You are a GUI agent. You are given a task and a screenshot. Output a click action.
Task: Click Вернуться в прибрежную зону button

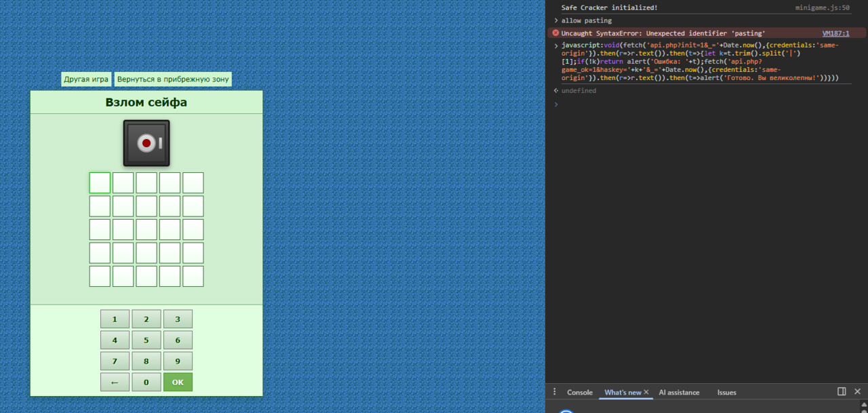pyautogui.click(x=173, y=79)
